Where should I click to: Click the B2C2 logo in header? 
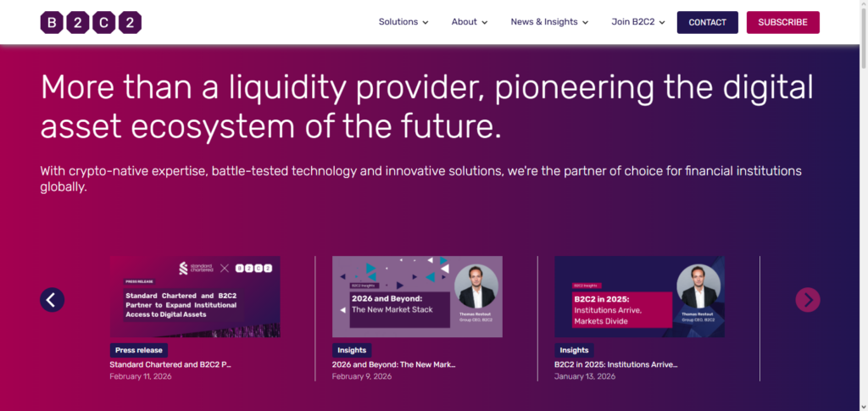(91, 23)
